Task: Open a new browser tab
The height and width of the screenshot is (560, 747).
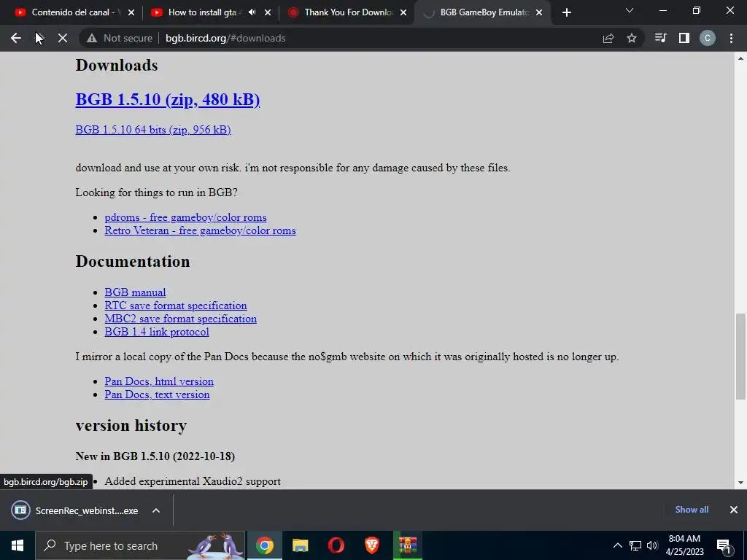Action: [x=566, y=12]
